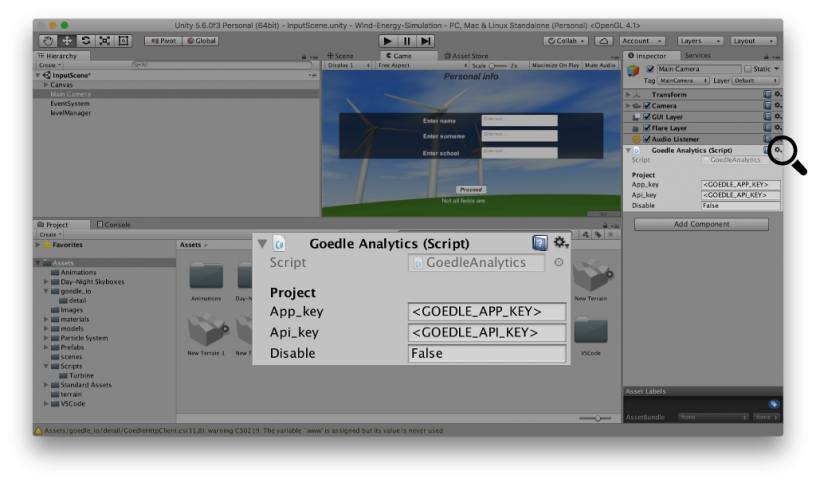Open GUI Layer gear menu
Viewport: 816px width, 483px height.
click(x=777, y=117)
